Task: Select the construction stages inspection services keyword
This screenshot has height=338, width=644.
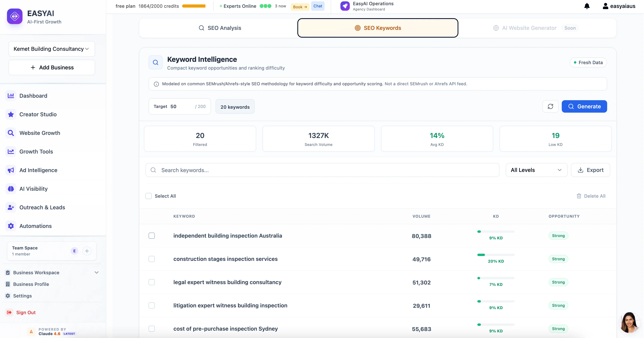Action: click(x=152, y=259)
